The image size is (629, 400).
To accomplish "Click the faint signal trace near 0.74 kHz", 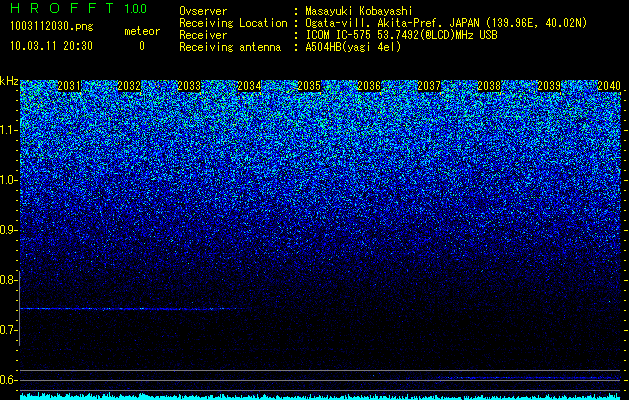I will (x=128, y=309).
